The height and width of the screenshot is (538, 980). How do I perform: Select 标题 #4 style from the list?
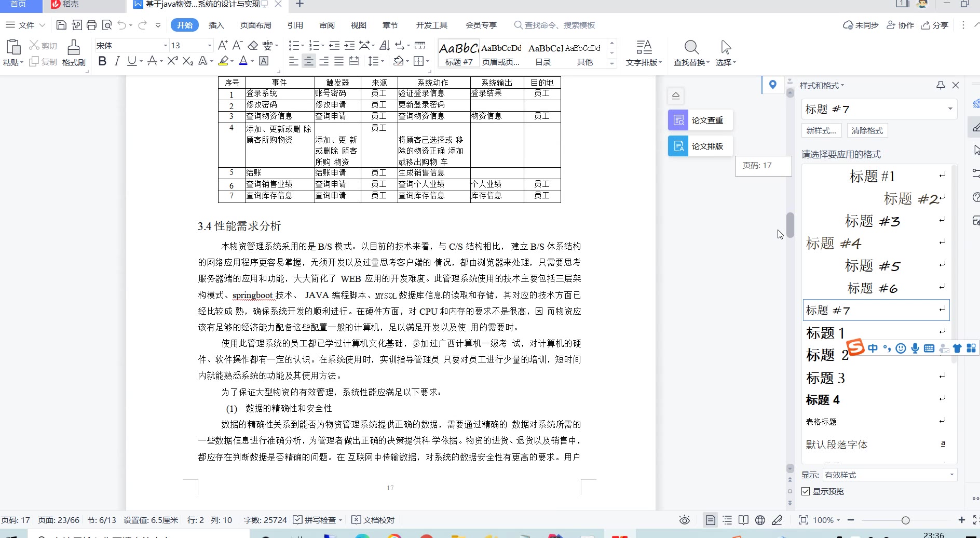tap(834, 243)
